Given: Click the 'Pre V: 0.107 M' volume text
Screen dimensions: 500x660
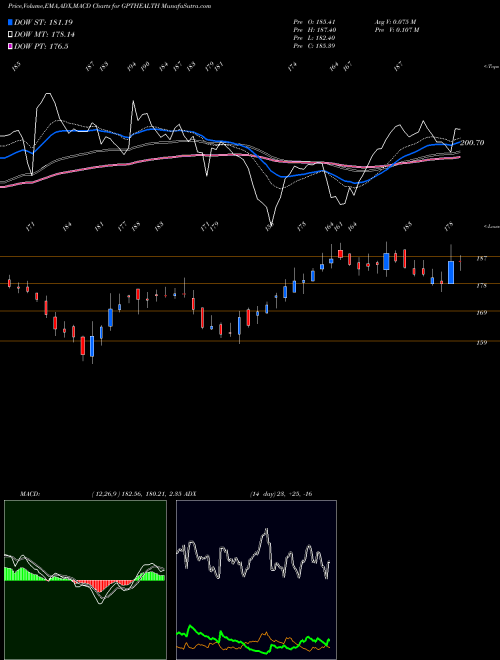Looking at the screenshot, I should point(396,29).
